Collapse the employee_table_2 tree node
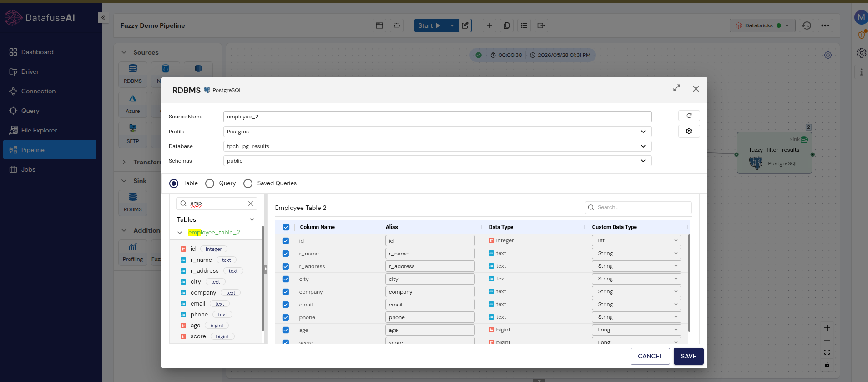The height and width of the screenshot is (382, 868). pos(180,233)
